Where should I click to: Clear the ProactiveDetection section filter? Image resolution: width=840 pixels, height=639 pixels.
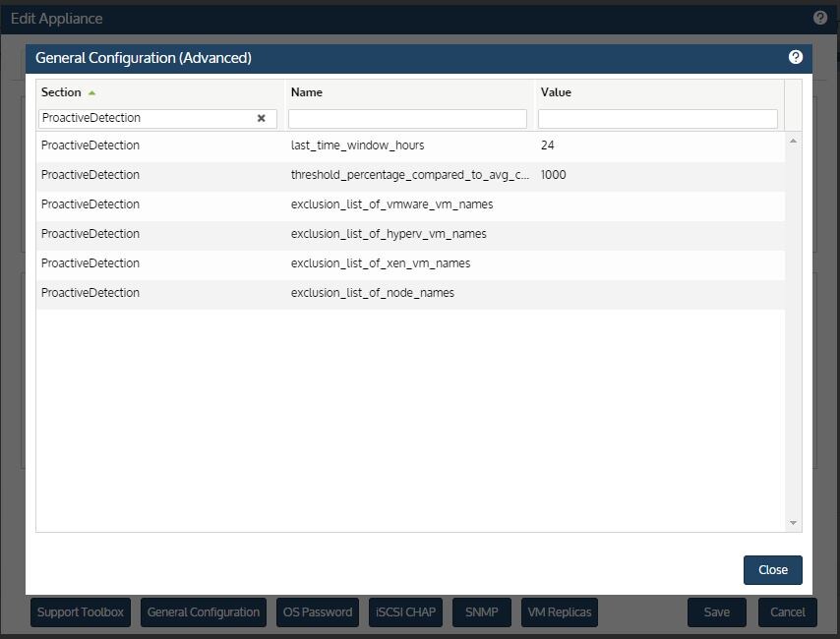tap(262, 118)
